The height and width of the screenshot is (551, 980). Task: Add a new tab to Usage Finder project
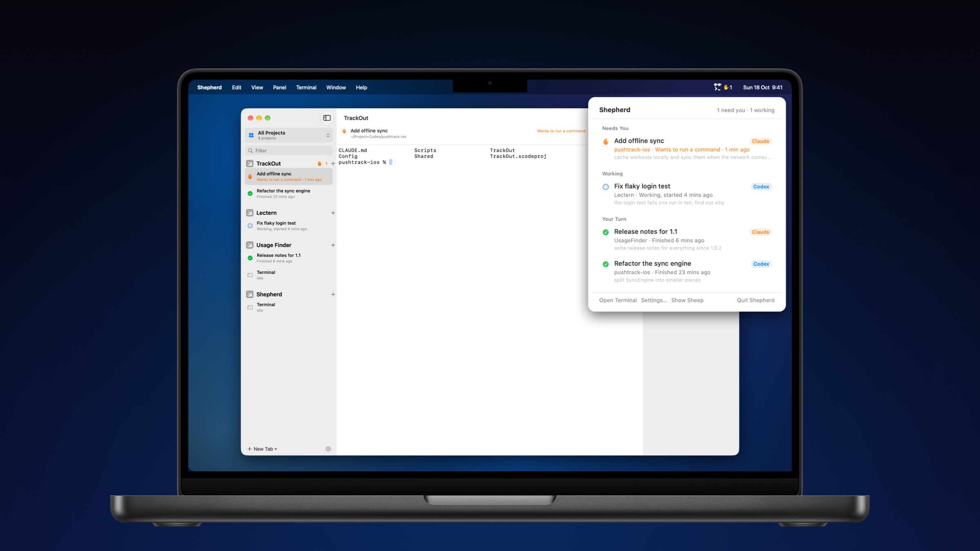pos(333,245)
